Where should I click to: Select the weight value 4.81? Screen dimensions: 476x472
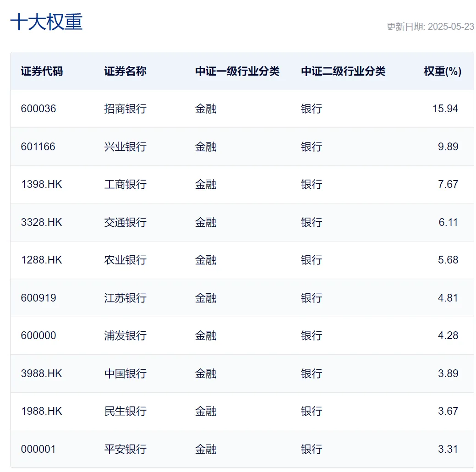448,298
